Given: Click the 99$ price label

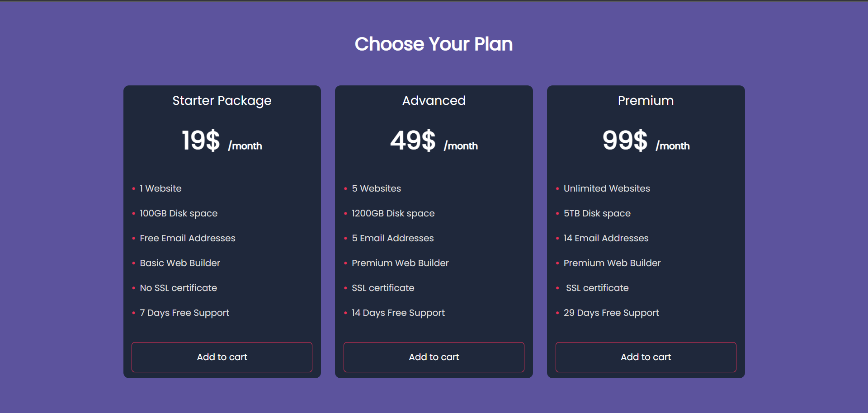Looking at the screenshot, I should click(624, 141).
